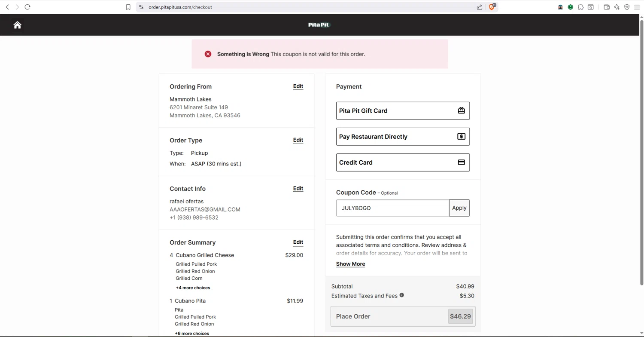Open the masked-face extension icon
Viewport: 644px width, 337px height.
pos(560,7)
